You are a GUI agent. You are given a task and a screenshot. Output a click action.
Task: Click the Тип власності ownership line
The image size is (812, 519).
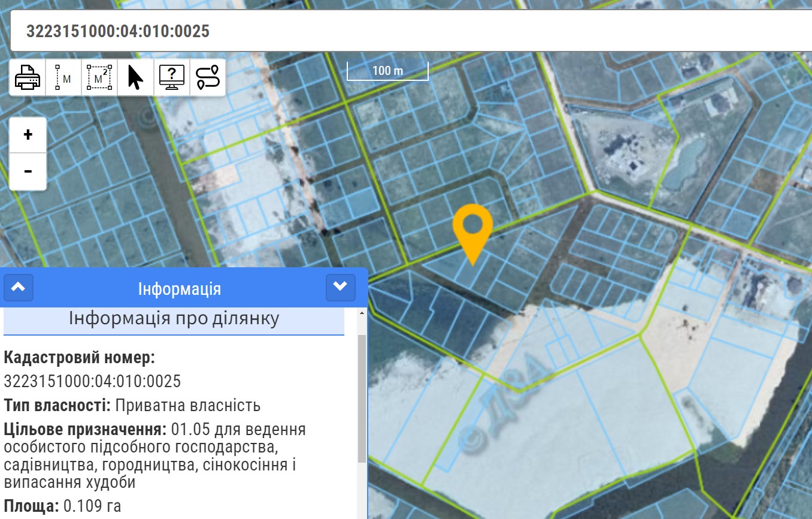(x=132, y=405)
